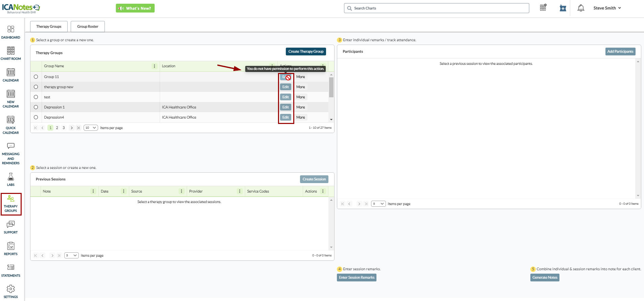644x301 pixels.
Task: Open the Calendar sidebar icon
Action: (x=11, y=75)
